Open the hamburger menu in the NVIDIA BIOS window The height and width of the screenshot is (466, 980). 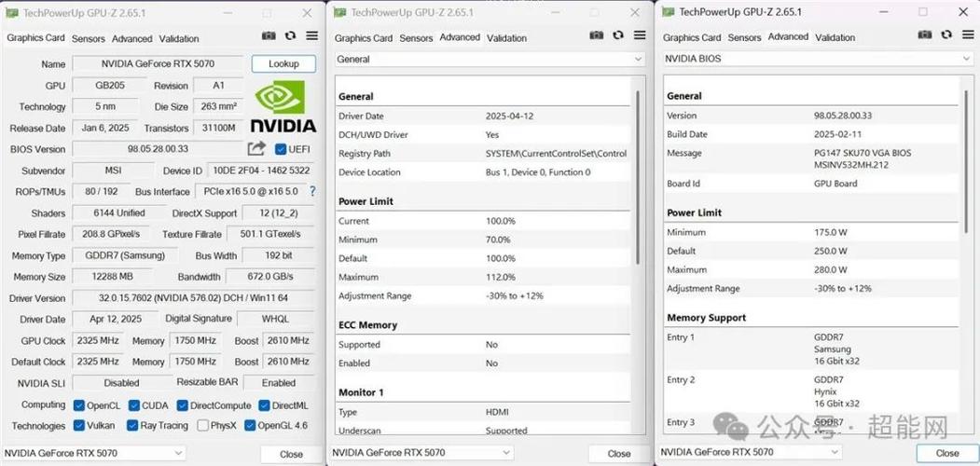click(968, 35)
